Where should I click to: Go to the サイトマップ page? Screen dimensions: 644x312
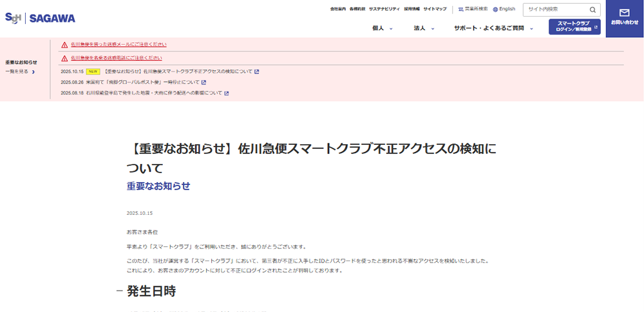pyautogui.click(x=435, y=9)
